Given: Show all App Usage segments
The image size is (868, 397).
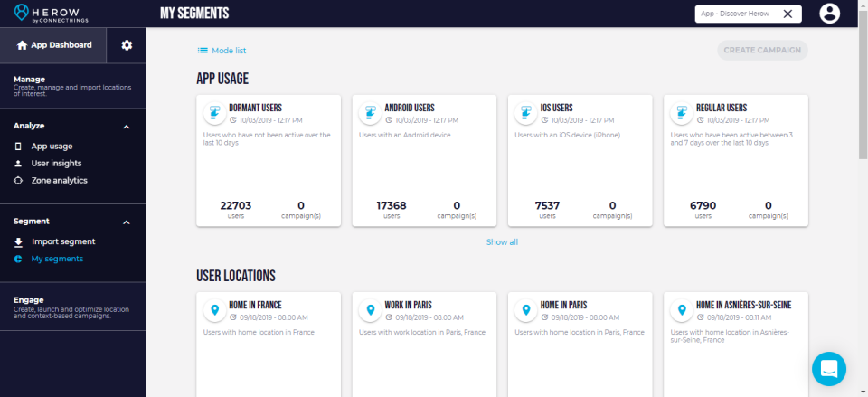Looking at the screenshot, I should 502,242.
